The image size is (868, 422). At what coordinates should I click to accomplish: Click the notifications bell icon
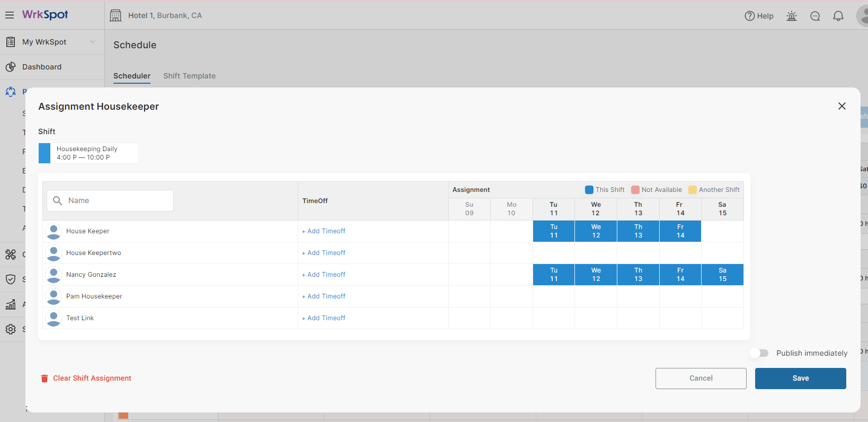click(x=838, y=16)
